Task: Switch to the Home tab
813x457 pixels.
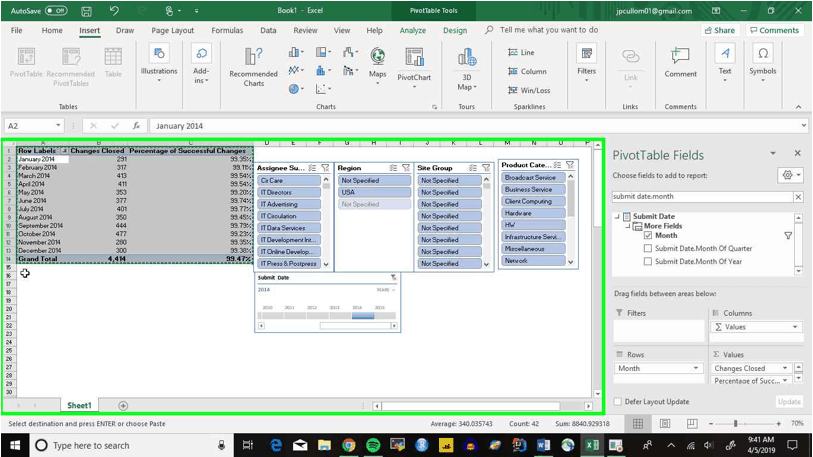Action: [x=52, y=30]
